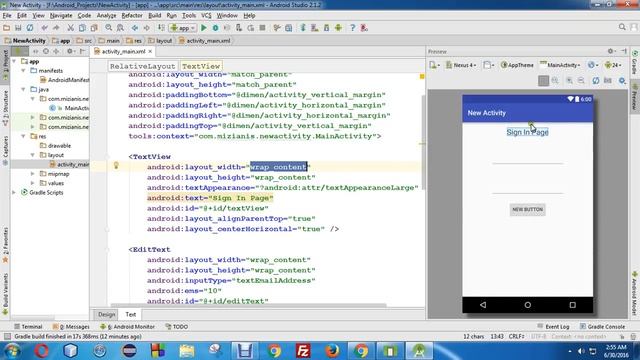Click the NEW BUTTON in device preview
The image size is (640, 360).
click(x=527, y=209)
